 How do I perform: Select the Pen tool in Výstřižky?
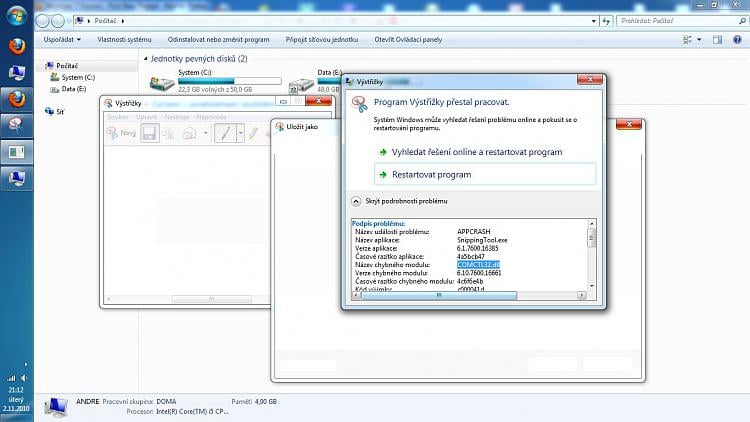point(225,133)
